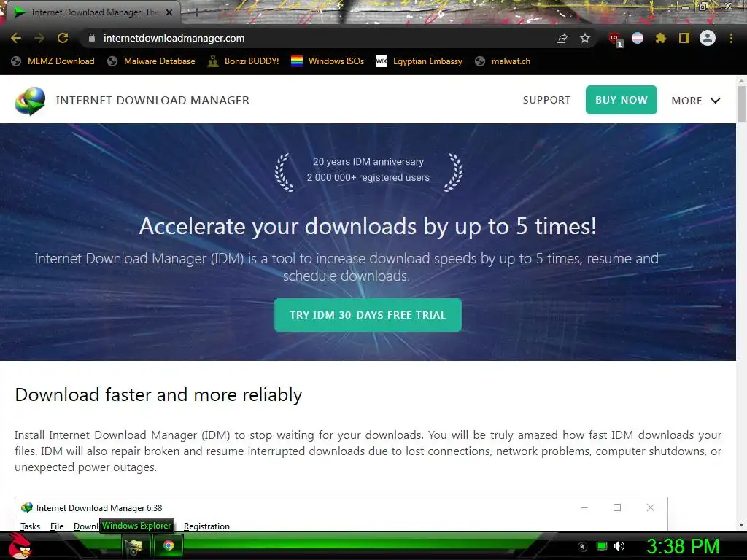
Task: Open the Extensions puzzle piece menu
Action: (x=661, y=38)
